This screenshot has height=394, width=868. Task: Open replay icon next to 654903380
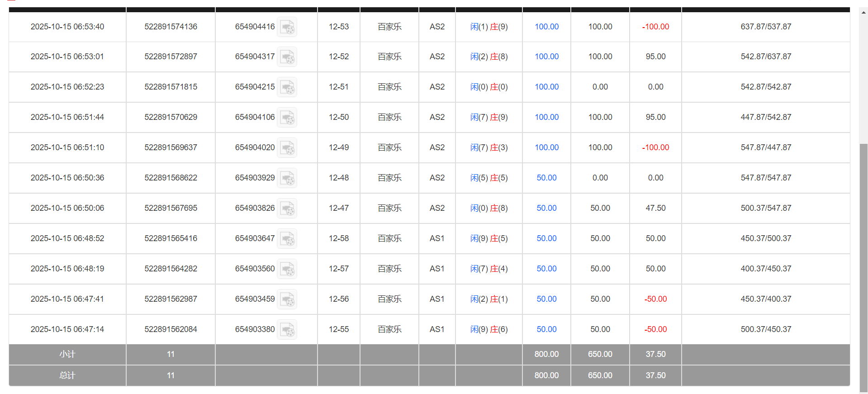click(287, 330)
